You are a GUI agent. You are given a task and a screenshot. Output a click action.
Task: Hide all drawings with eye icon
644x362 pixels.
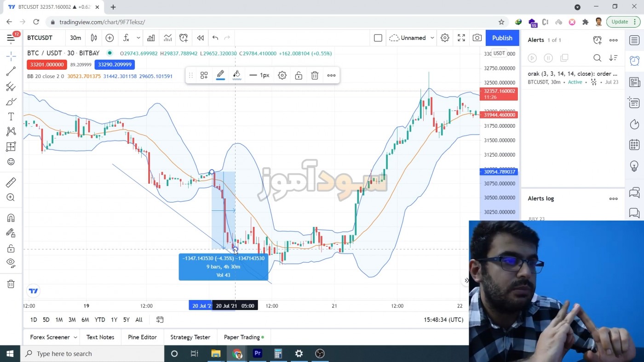click(11, 263)
